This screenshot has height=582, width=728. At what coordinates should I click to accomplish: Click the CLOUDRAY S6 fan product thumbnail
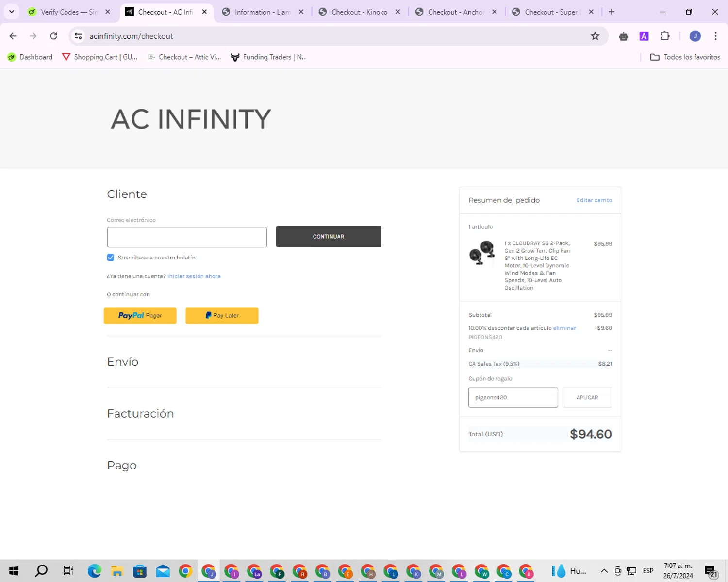(481, 253)
